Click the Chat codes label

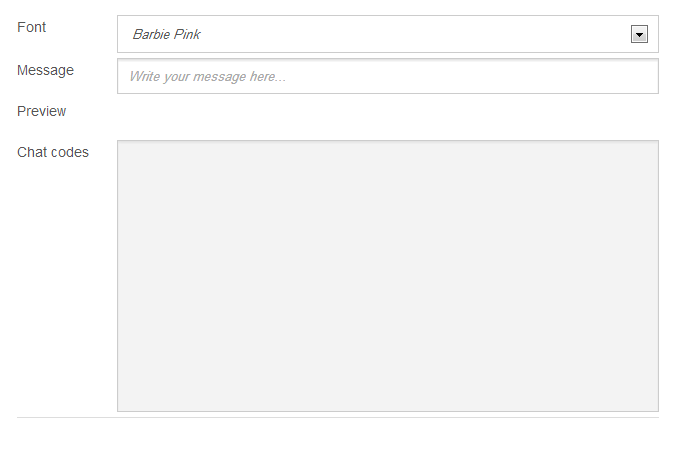pos(53,152)
